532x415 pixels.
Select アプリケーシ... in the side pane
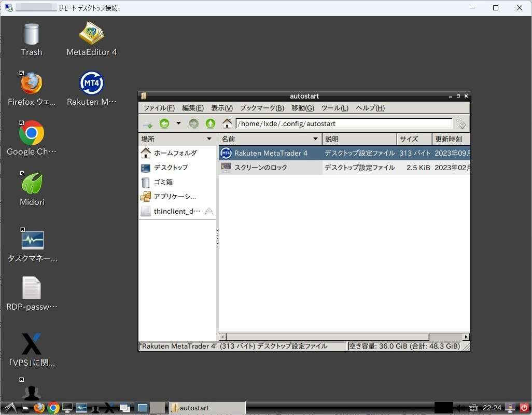coord(177,197)
